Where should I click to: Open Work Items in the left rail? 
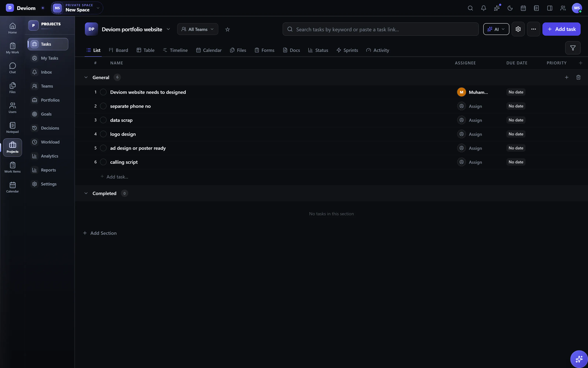[x=12, y=167]
